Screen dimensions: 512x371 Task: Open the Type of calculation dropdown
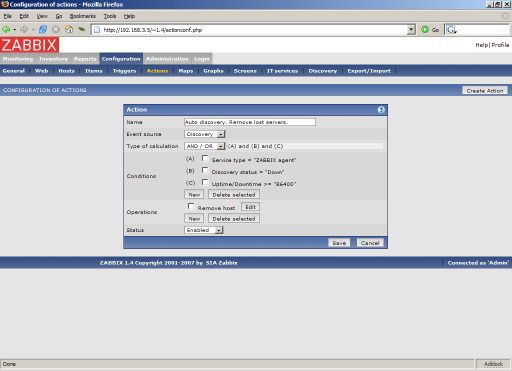pos(205,146)
